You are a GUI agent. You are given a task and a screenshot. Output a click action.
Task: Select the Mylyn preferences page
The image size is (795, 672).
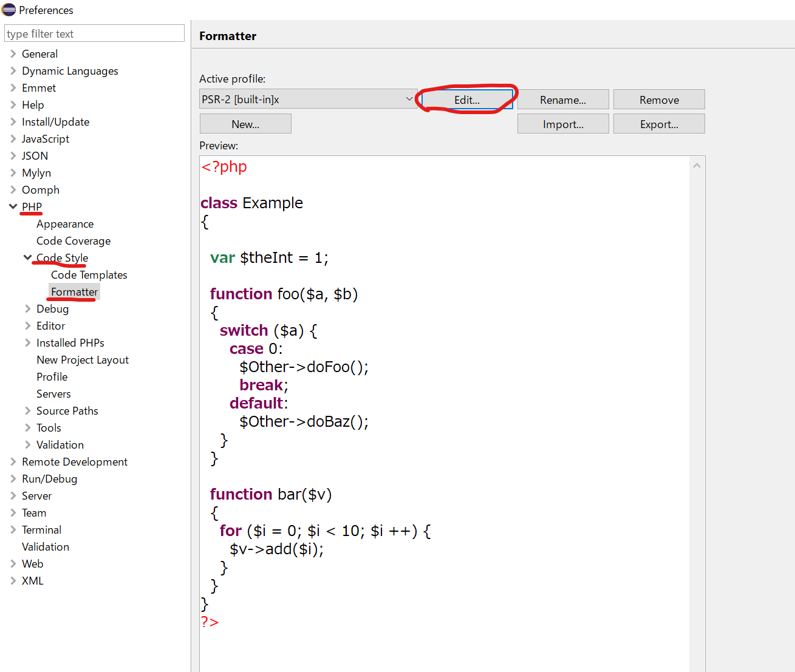coord(36,173)
